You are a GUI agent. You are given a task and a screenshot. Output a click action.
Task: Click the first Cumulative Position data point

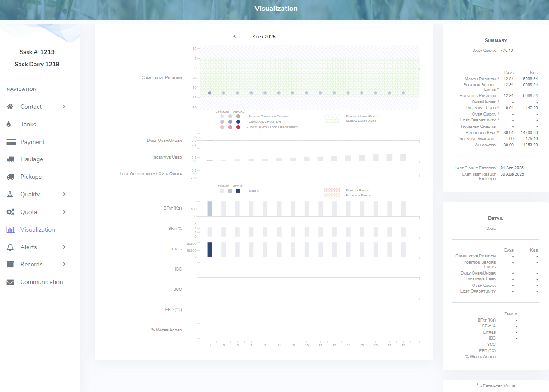(x=210, y=93)
